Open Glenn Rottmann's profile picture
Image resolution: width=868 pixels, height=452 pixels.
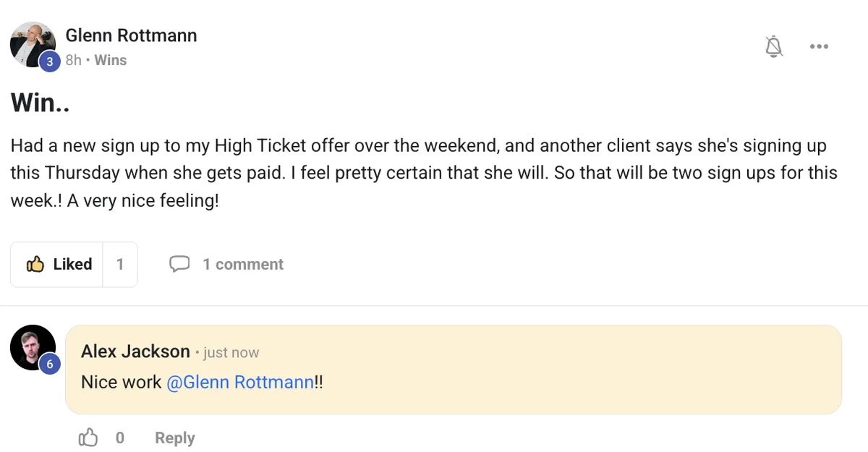point(33,43)
